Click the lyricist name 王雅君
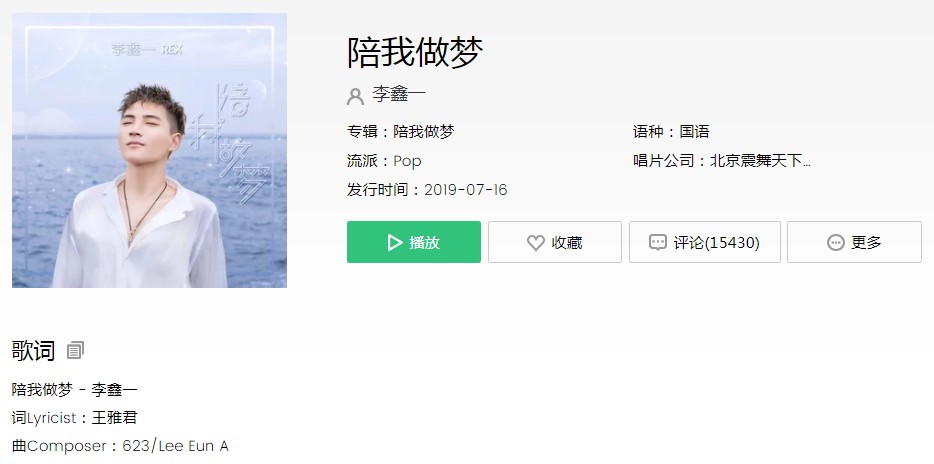The height and width of the screenshot is (464, 934). coord(114,418)
